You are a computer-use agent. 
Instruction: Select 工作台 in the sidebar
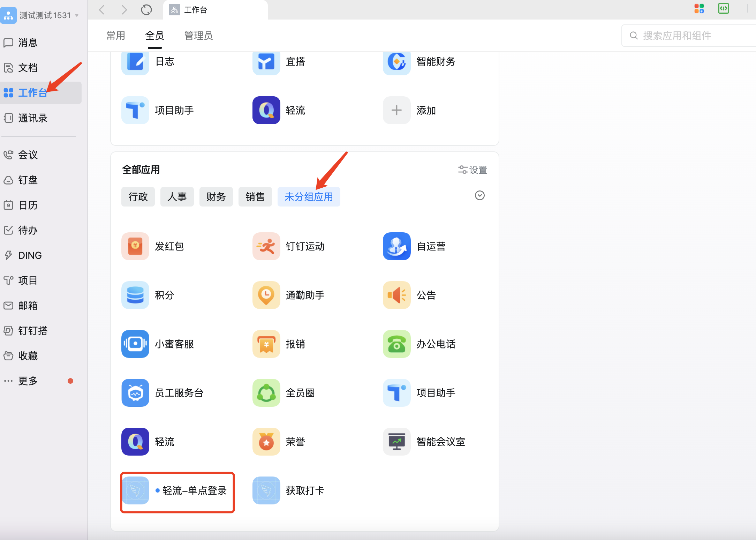(41, 93)
